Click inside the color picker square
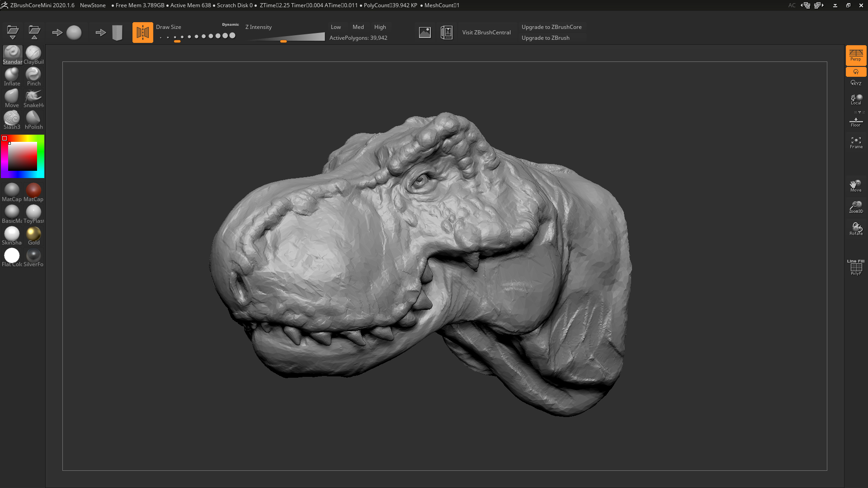 (23, 156)
